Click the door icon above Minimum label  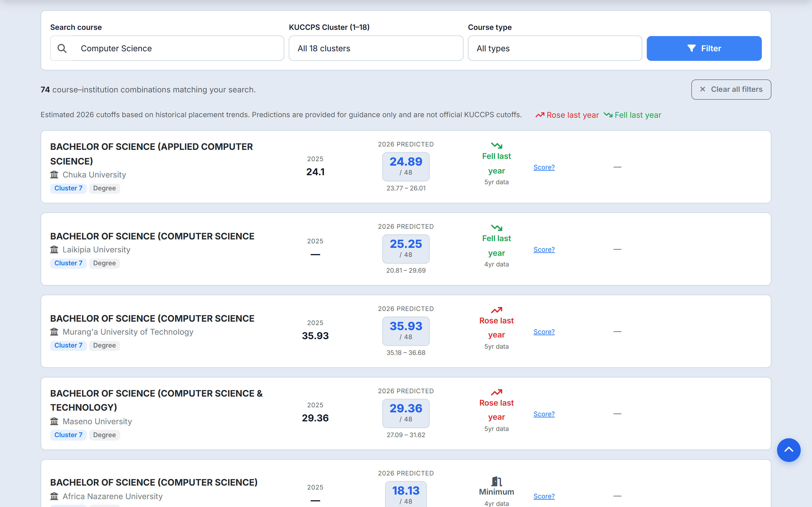pos(497,481)
